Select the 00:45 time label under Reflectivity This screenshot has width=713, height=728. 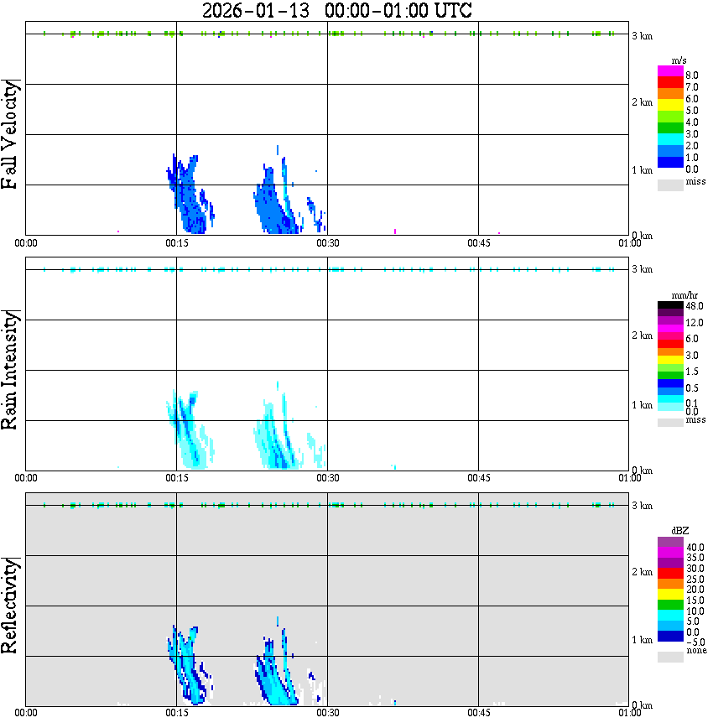click(478, 713)
